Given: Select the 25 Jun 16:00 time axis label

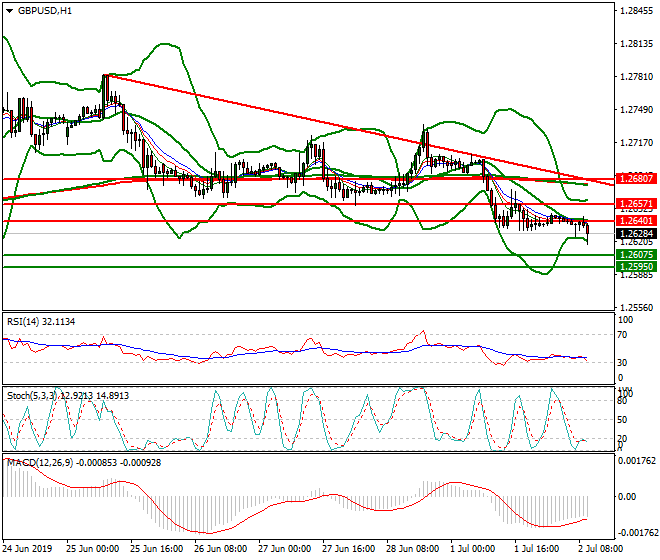Looking at the screenshot, I should [157, 549].
